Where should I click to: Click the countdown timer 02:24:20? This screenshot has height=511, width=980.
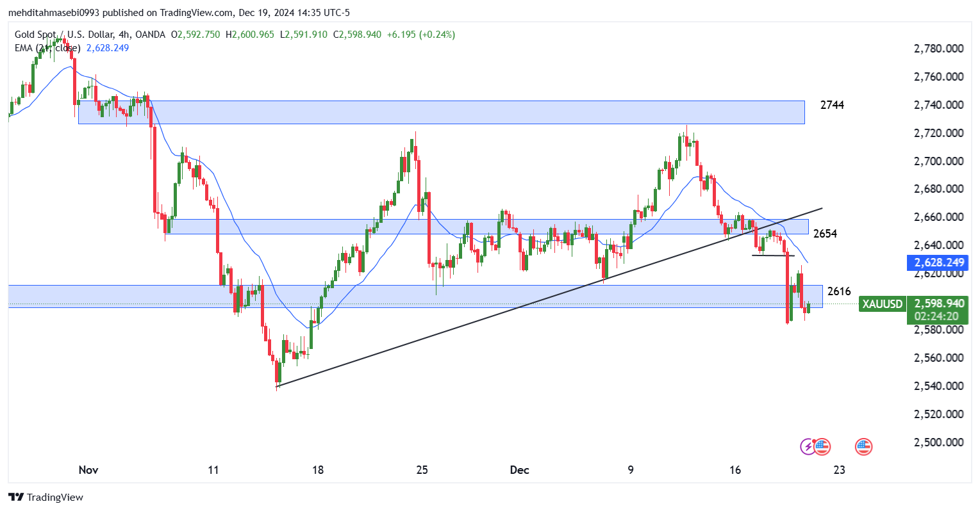coord(936,316)
